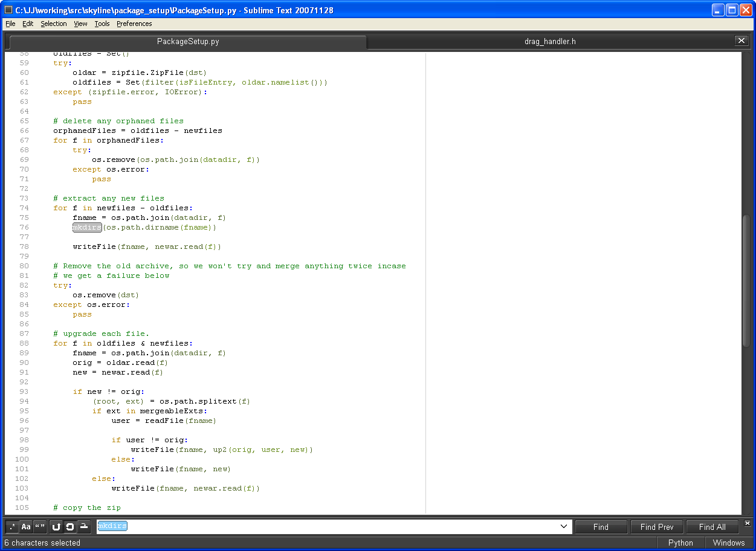Toggle regular expression search mode
This screenshot has width=756, height=551.
point(12,527)
